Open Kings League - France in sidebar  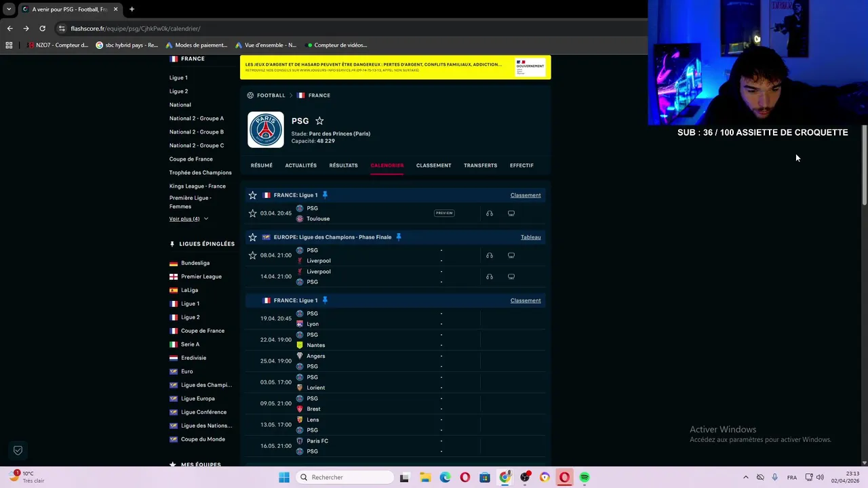pos(197,186)
